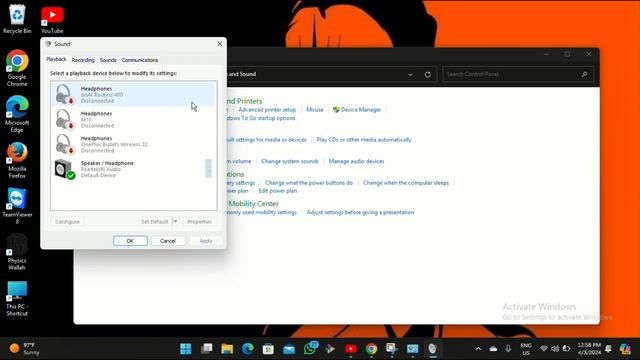This screenshot has width=640, height=360.
Task: Click the Configure button in Sound dialog
Action: pyautogui.click(x=67, y=222)
